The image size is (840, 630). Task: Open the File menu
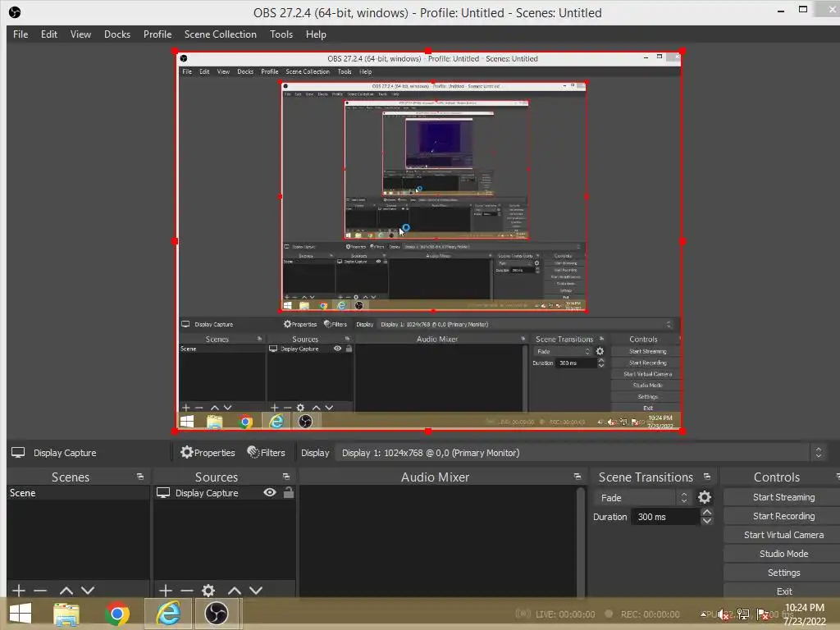point(21,34)
